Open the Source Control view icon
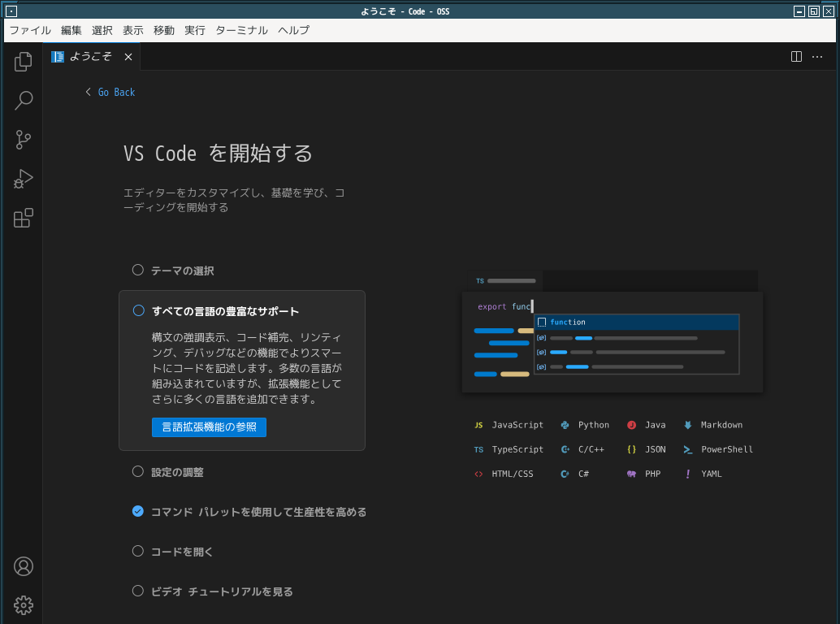This screenshot has width=840, height=624. [23, 139]
